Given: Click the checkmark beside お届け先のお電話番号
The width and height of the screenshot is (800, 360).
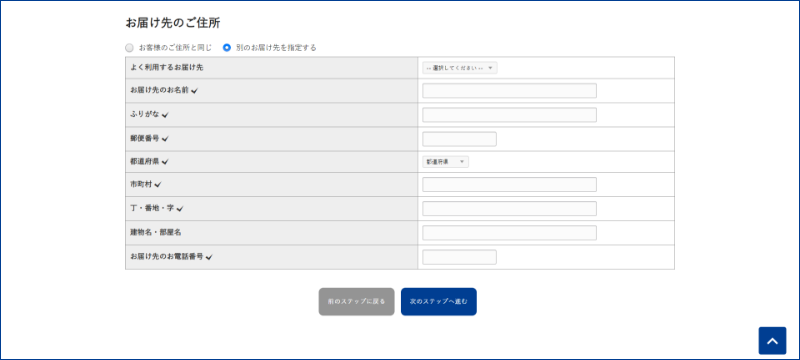Looking at the screenshot, I should coord(209,258).
